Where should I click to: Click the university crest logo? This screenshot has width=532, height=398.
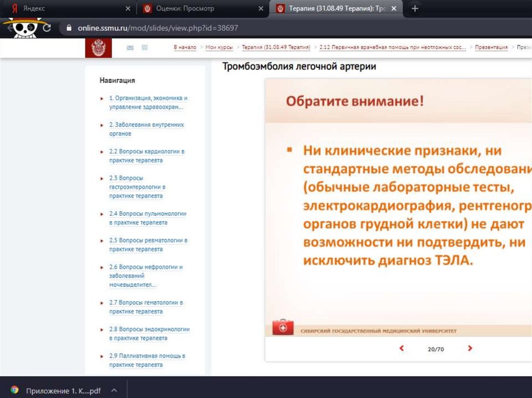(98, 48)
